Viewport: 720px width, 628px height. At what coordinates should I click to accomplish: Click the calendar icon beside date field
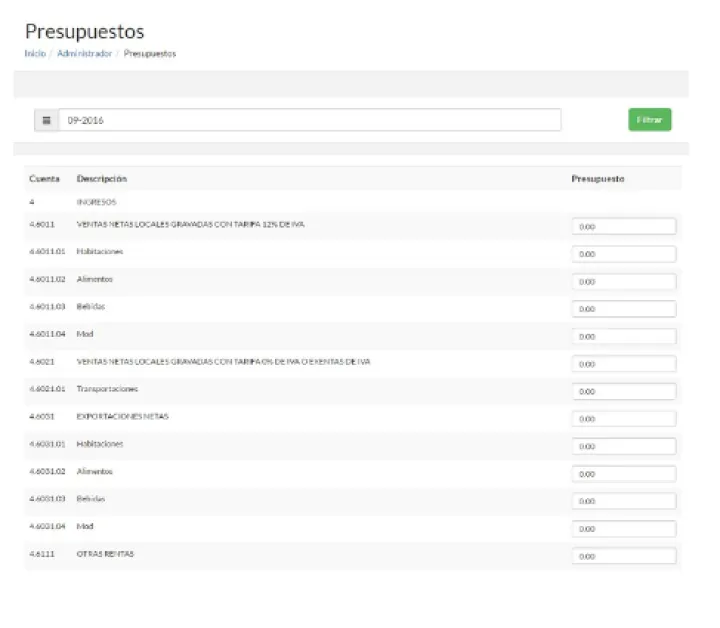tap(46, 120)
